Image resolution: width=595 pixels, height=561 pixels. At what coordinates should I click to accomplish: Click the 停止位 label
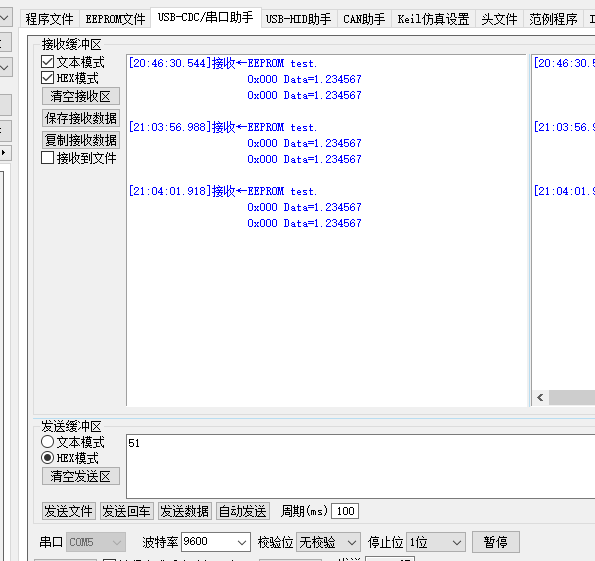coord(385,542)
